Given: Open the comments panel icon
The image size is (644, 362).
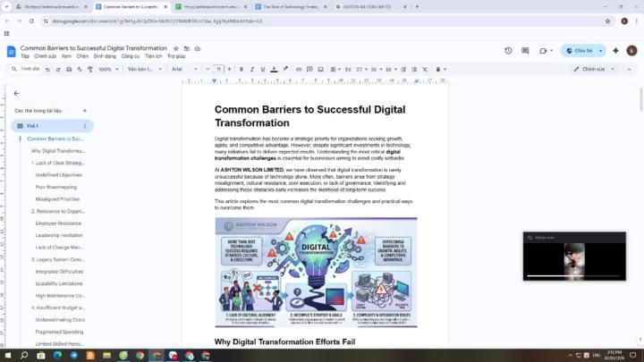Looking at the screenshot, I should coord(525,51).
